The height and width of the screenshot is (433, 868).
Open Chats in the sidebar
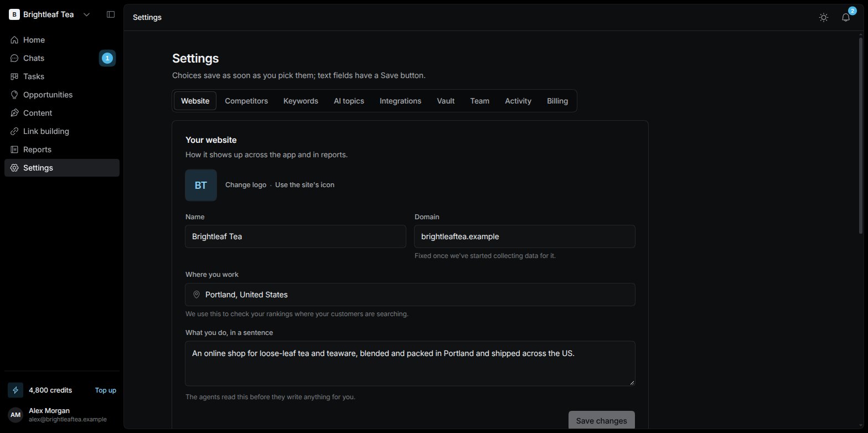(x=62, y=58)
